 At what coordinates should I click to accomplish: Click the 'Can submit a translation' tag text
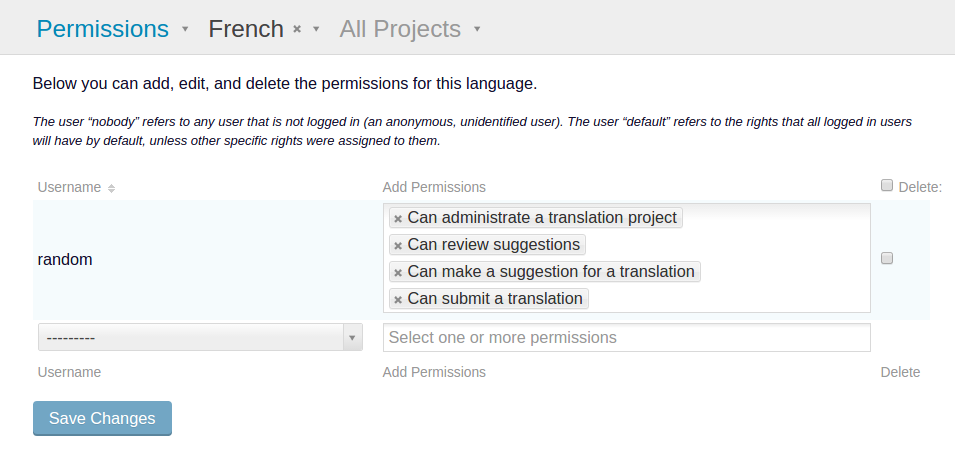(495, 299)
